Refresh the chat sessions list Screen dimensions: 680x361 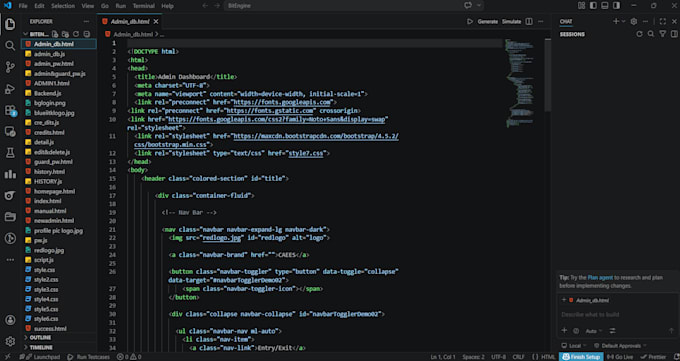639,34
